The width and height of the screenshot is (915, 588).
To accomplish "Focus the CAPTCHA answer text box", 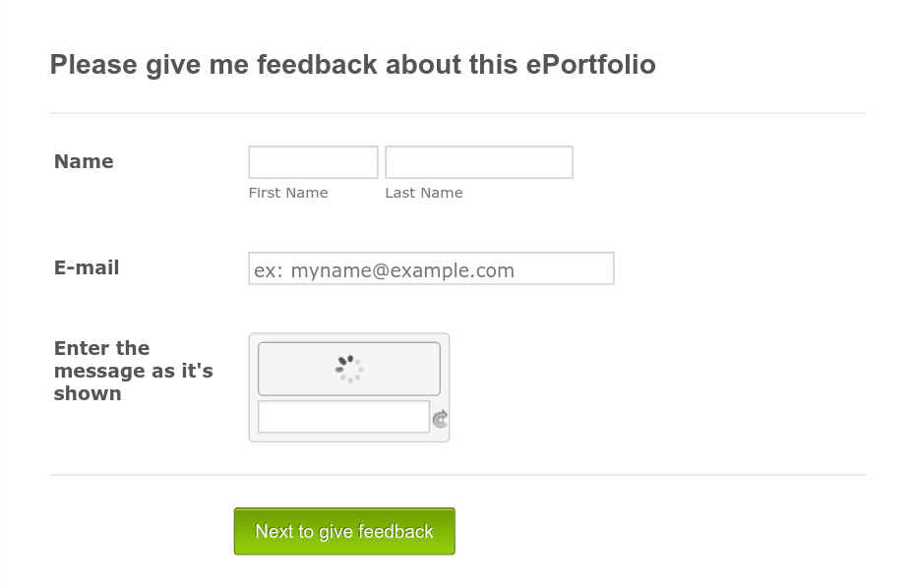I will (x=342, y=416).
